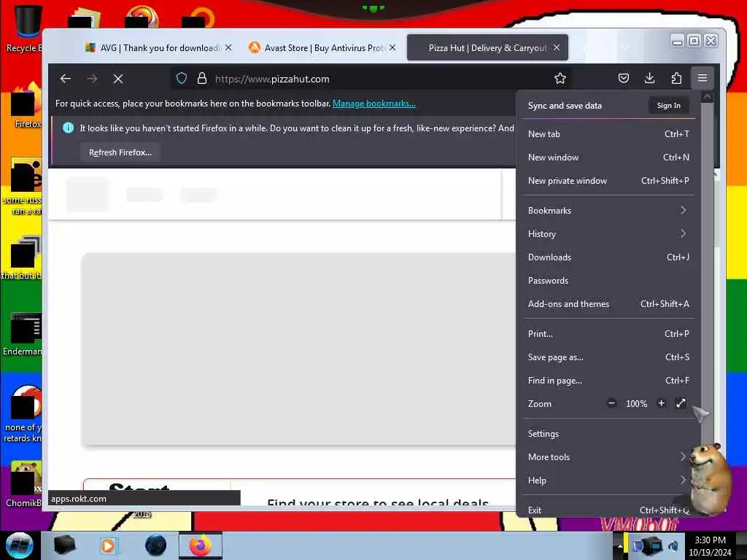Increase zoom with the plus button
Screen dimensions: 747x560
(661, 403)
